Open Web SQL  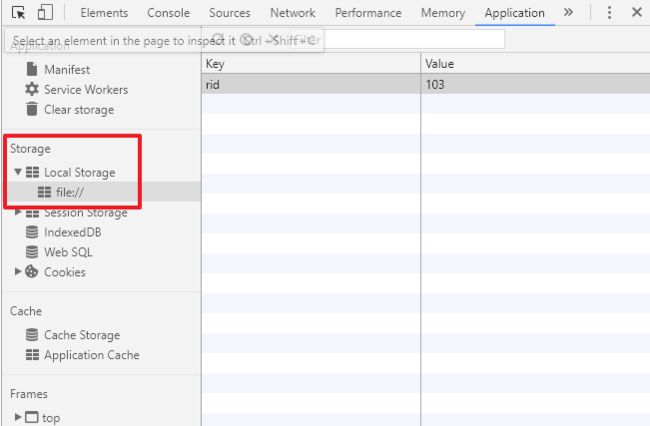pos(68,252)
